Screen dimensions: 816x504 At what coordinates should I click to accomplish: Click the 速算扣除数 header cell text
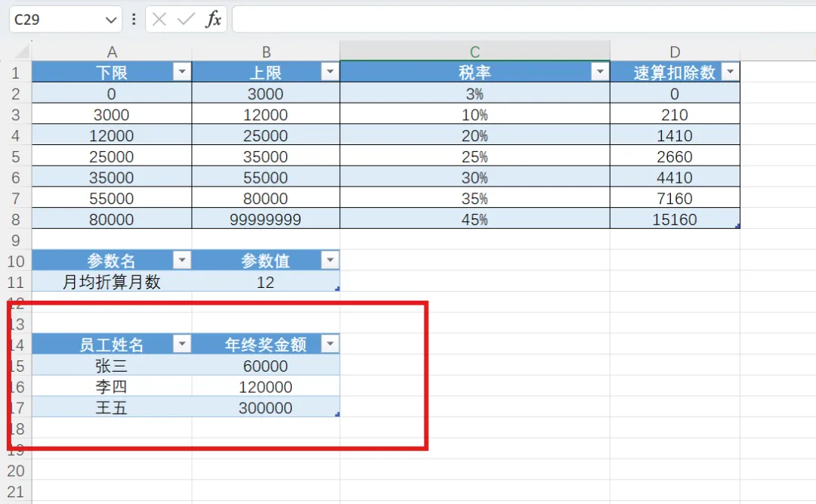click(675, 72)
